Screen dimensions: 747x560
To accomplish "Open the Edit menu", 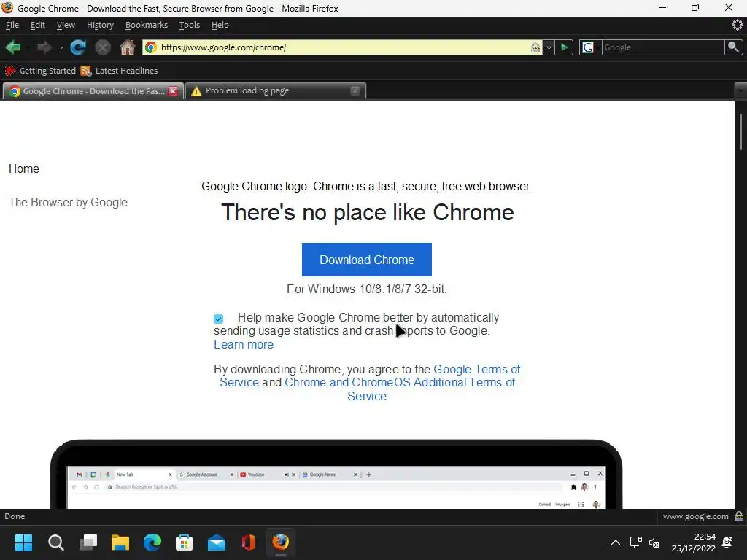I will pyautogui.click(x=38, y=25).
